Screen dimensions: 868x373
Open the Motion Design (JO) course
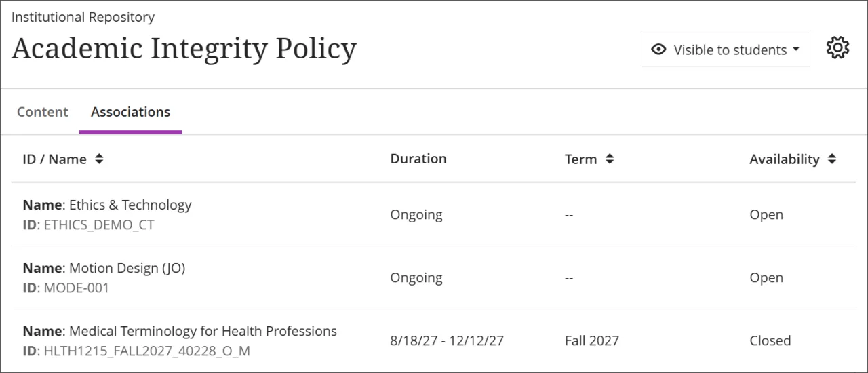[127, 268]
